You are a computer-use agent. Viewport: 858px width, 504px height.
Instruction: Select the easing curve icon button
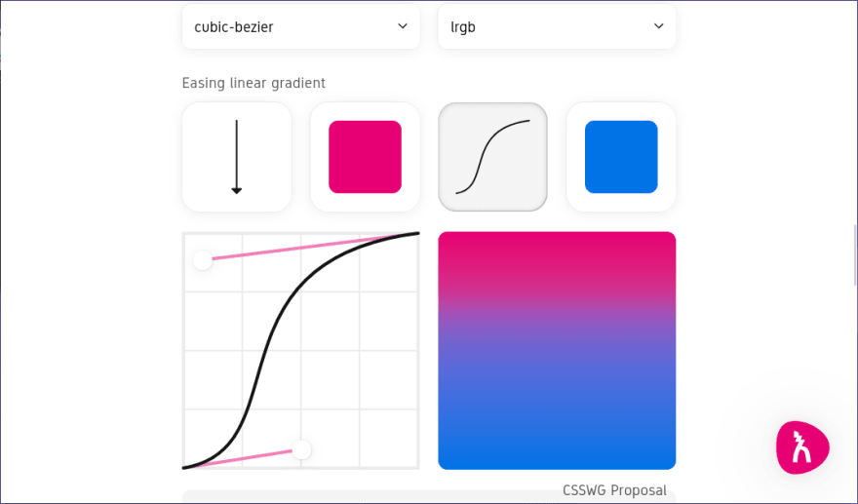point(492,157)
